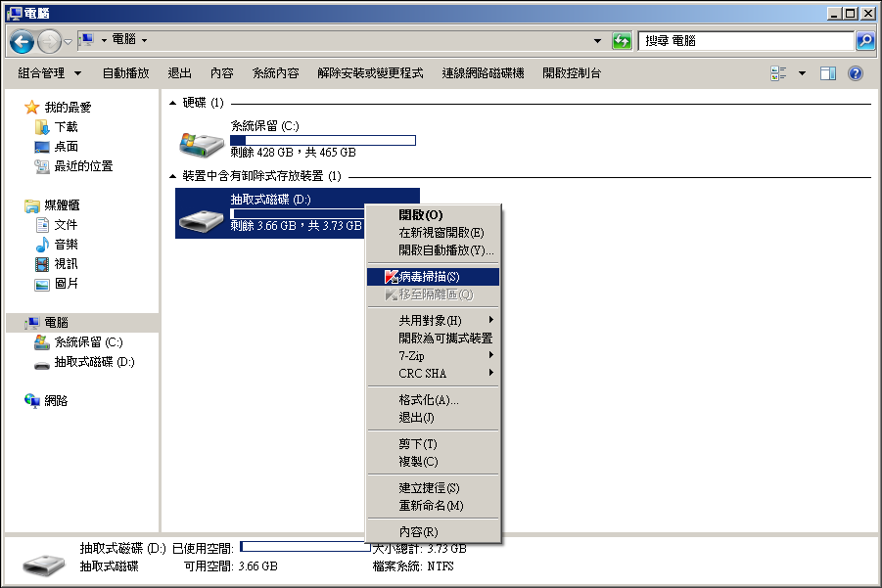Select 格式化(A)... in context menu
Screen dimensions: 882x588
click(428, 400)
